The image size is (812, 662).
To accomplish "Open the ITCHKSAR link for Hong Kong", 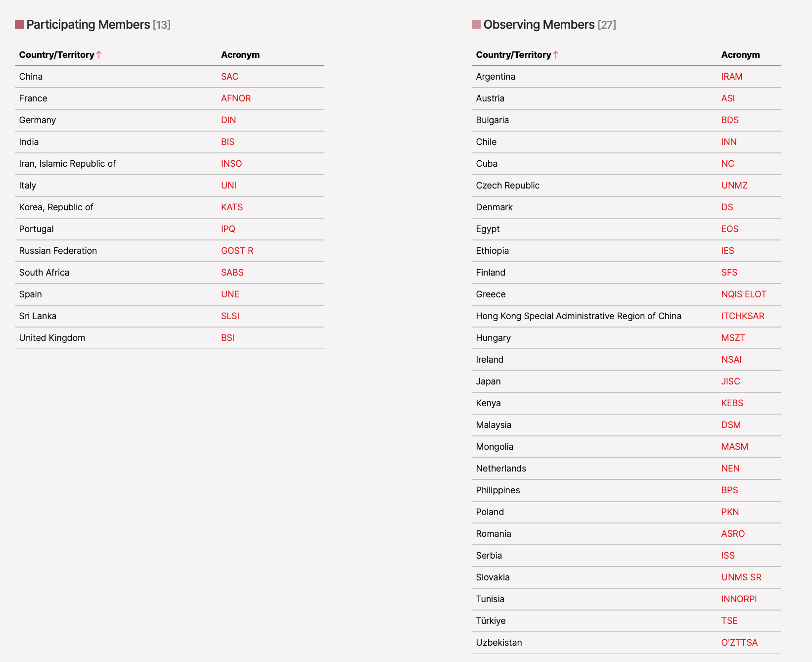I will point(742,316).
